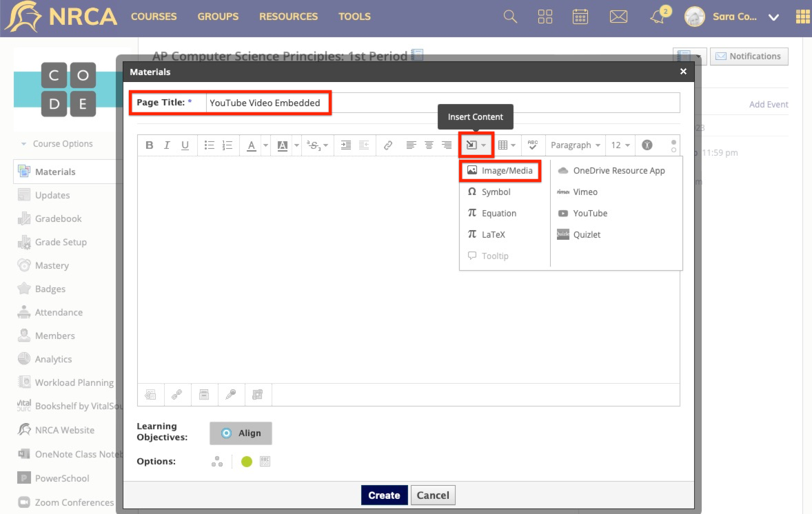The height and width of the screenshot is (514, 812).
Task: Center align text using the alignment icon
Action: pyautogui.click(x=428, y=145)
